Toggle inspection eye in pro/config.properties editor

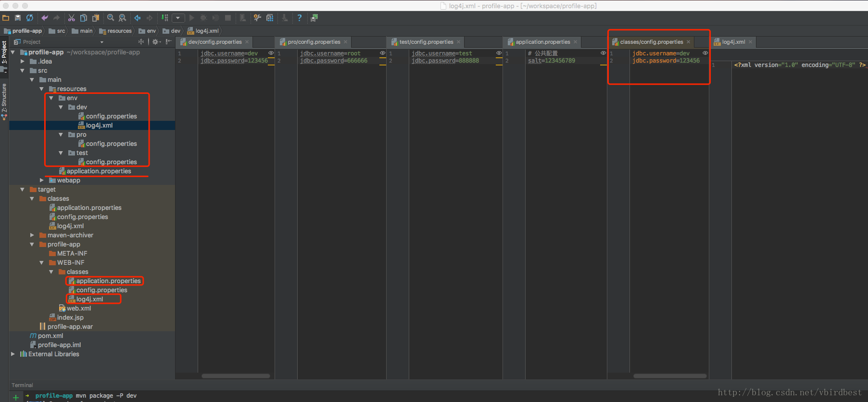pos(383,53)
